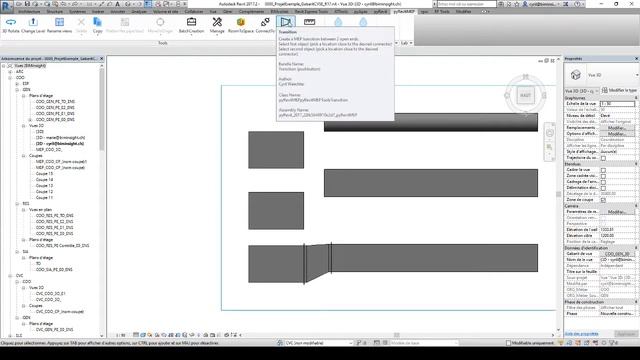This screenshot has width=640, height=360.
Task: Open the Collaborer ribbon tab
Action: (x=194, y=11)
